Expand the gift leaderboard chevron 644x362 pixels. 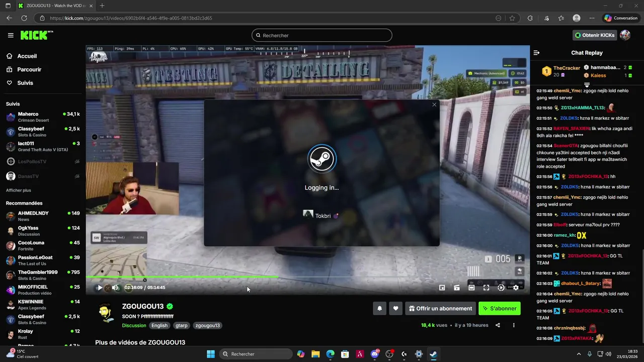click(x=587, y=85)
